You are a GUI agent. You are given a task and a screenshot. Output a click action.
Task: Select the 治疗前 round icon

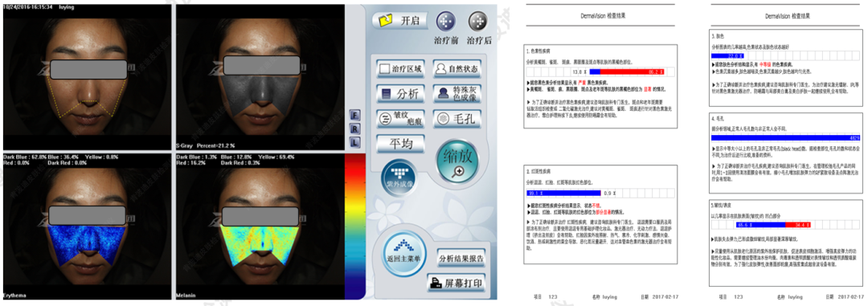click(x=445, y=22)
